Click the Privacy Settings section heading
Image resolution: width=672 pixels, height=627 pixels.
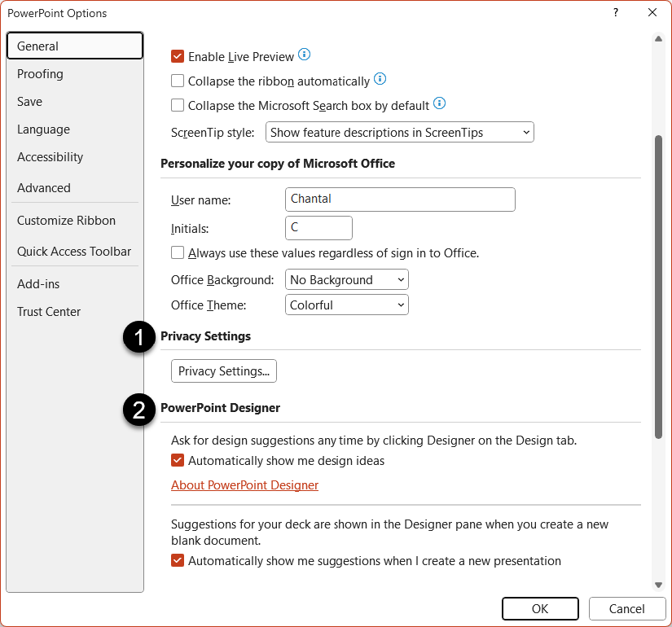click(x=206, y=336)
